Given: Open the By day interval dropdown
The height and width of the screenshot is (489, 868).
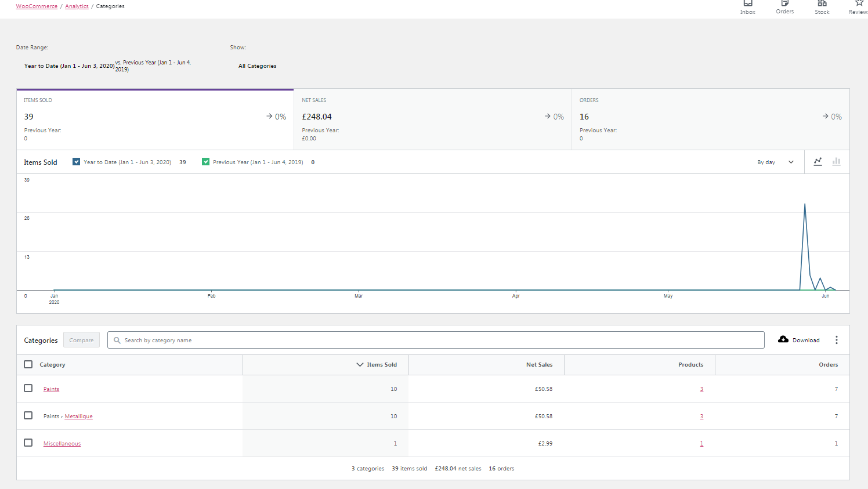Looking at the screenshot, I should pos(775,162).
